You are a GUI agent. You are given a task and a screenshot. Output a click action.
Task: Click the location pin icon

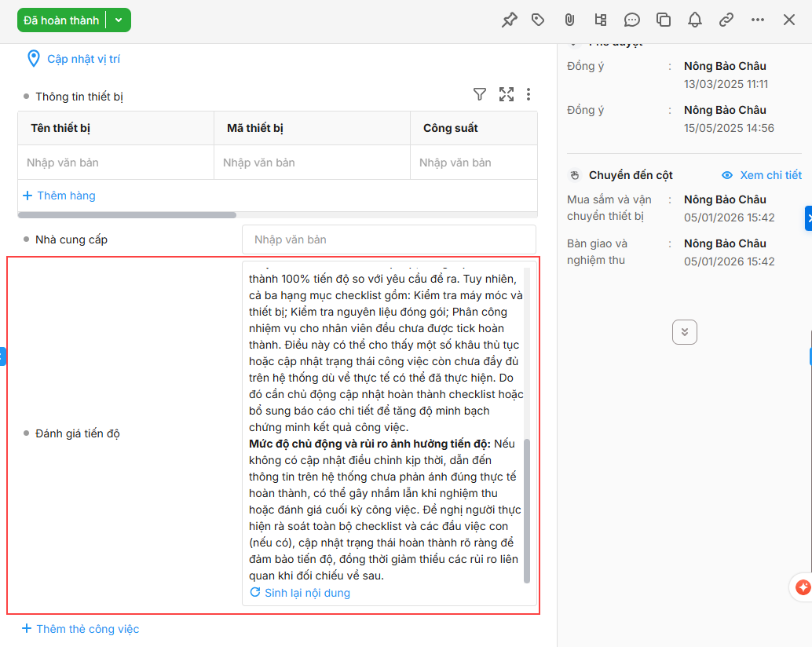[x=33, y=58]
